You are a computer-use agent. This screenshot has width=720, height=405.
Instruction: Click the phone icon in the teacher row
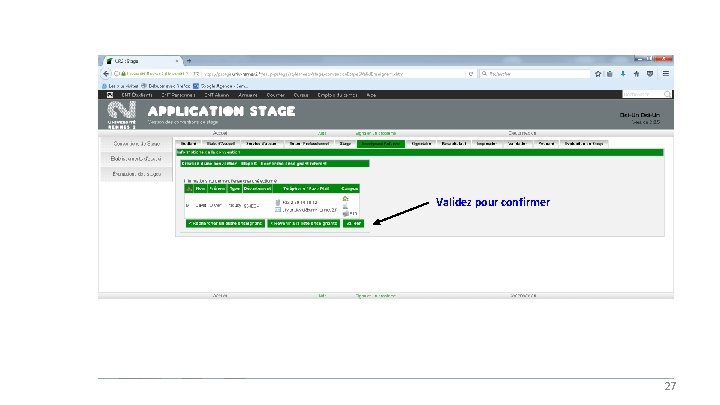278,202
